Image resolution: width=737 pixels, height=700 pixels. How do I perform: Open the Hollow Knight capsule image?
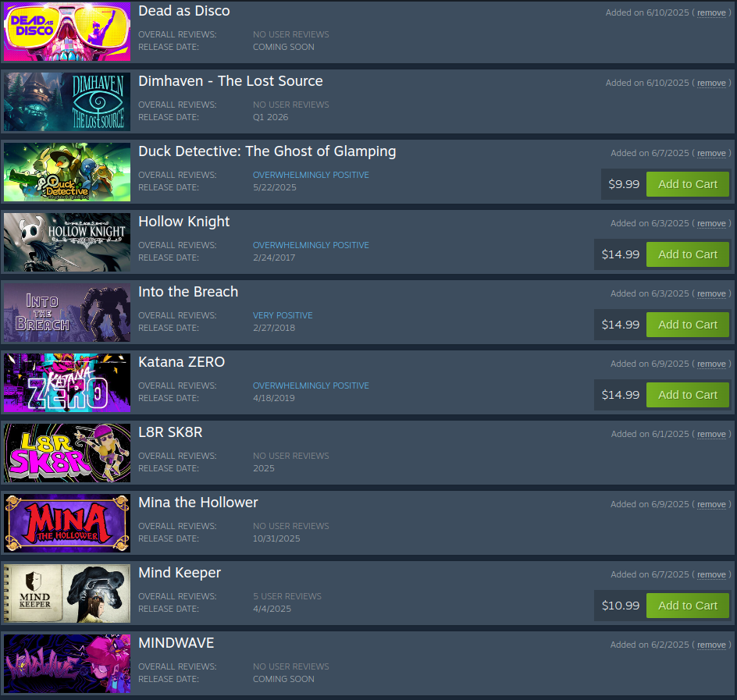(x=67, y=242)
